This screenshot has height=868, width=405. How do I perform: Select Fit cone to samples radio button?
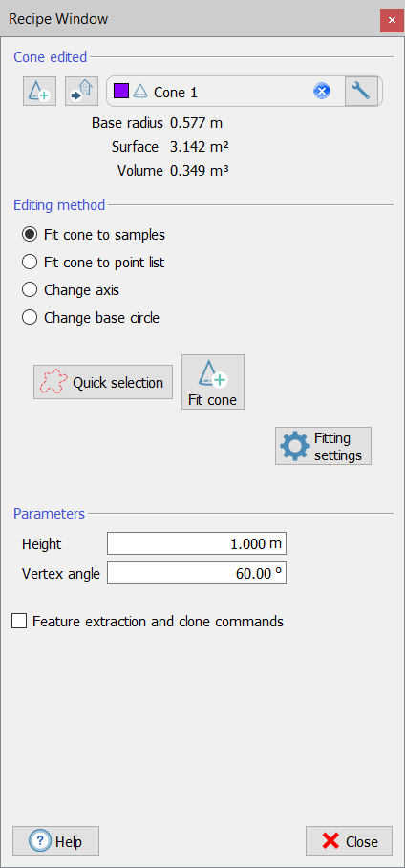tap(30, 234)
